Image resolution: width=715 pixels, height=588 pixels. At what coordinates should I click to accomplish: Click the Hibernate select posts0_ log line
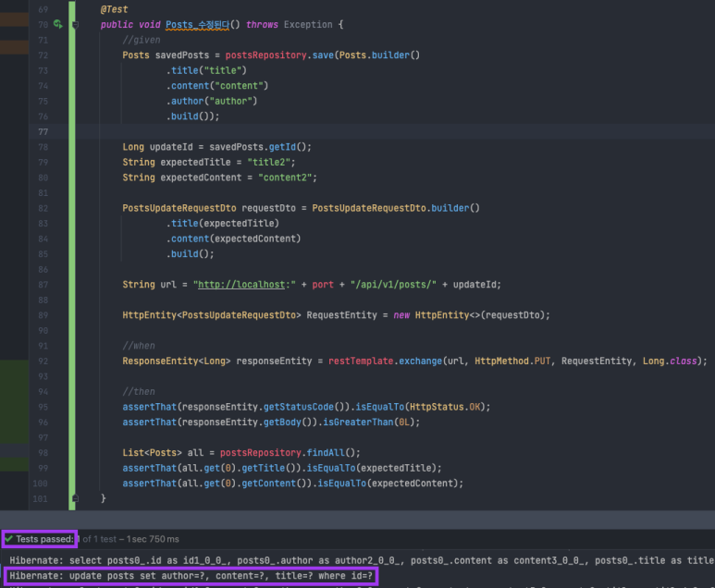click(362, 560)
